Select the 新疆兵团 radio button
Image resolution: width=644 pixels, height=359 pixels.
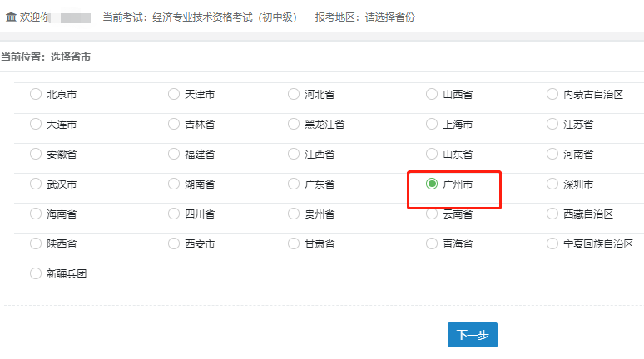click(x=35, y=273)
